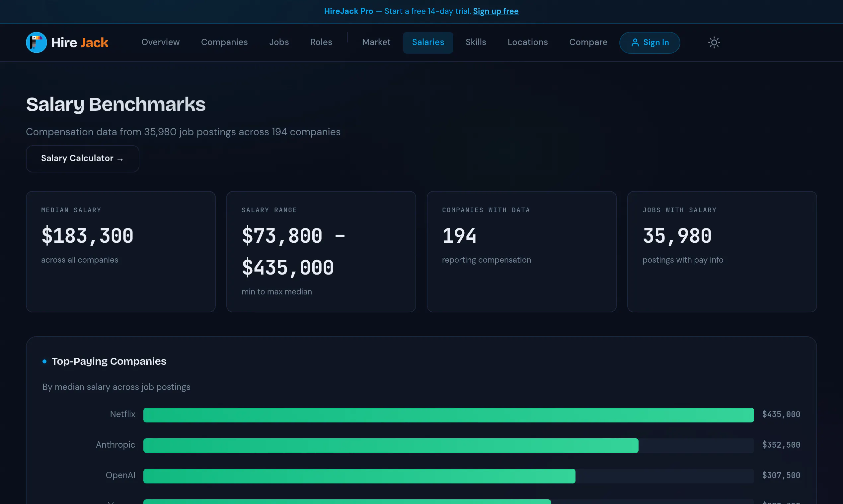This screenshot has height=504, width=843.
Task: Toggle light theme with sun icon
Action: pos(714,42)
